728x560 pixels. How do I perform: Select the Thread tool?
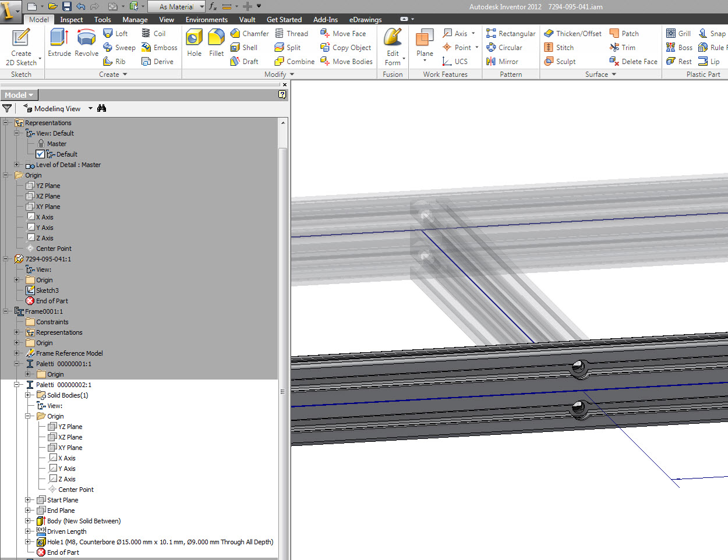[x=291, y=33]
